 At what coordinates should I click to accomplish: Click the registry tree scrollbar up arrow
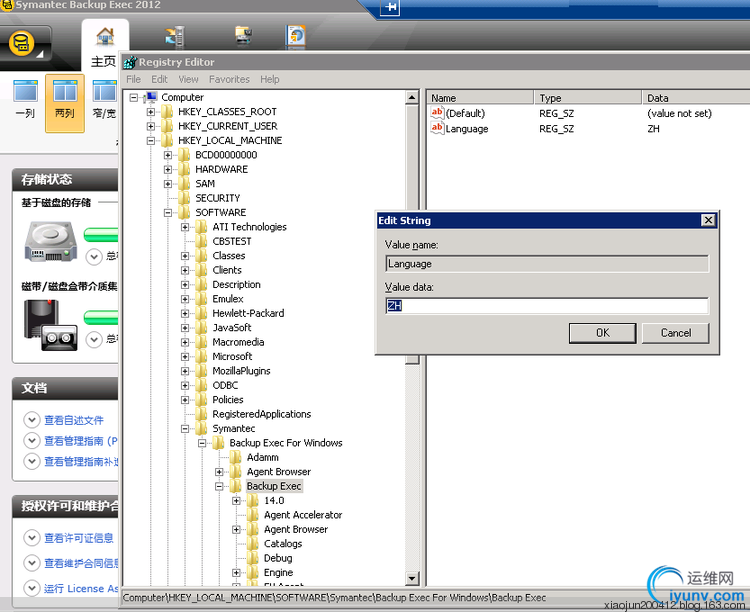click(x=412, y=98)
